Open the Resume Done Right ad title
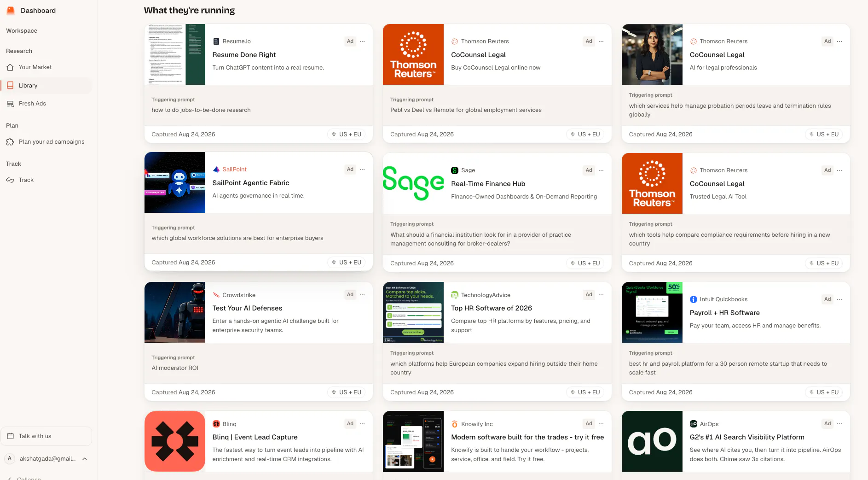Screen dimensions: 868x480 tap(244, 55)
